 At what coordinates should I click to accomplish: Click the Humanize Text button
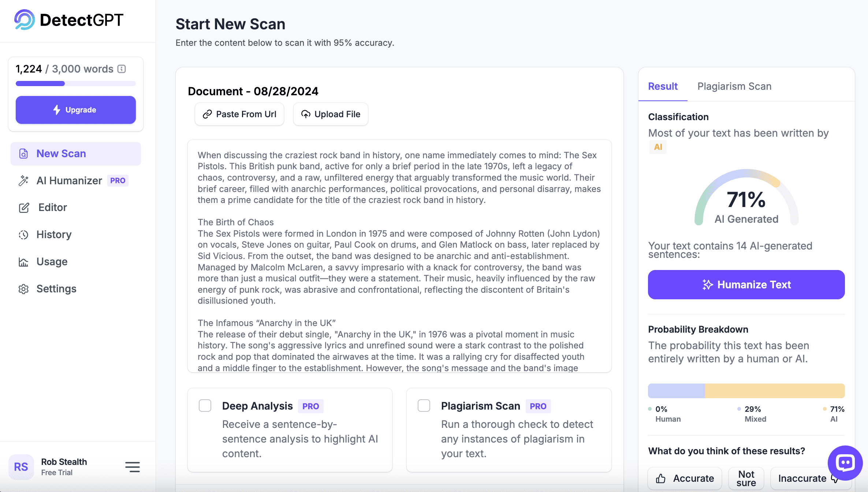pos(746,285)
